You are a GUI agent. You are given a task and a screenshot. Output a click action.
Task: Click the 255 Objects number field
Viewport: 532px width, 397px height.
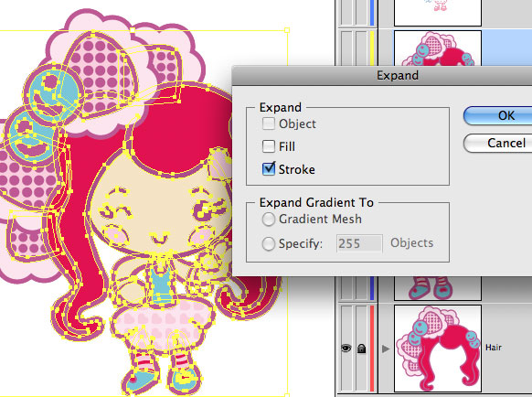(359, 243)
